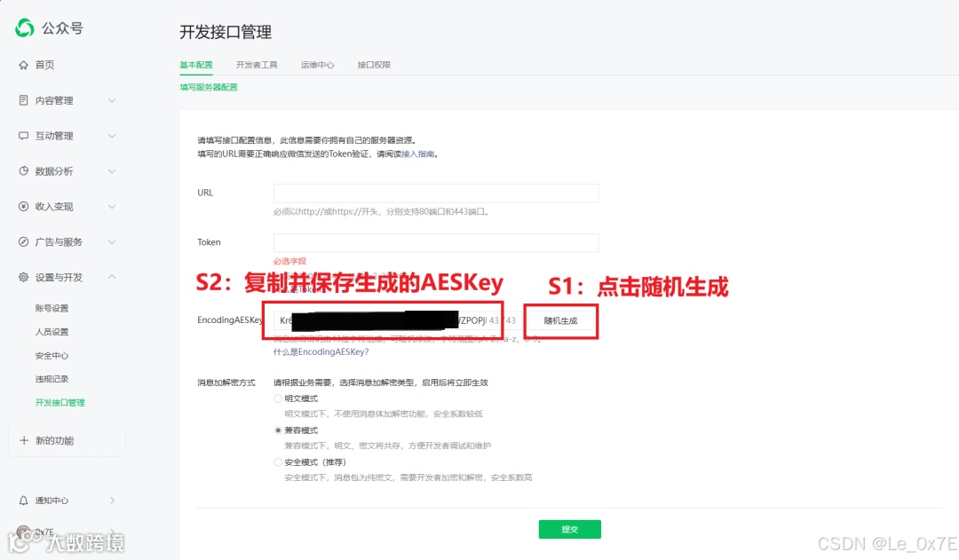Click the 收入变现 yuan coin icon

(x=23, y=207)
